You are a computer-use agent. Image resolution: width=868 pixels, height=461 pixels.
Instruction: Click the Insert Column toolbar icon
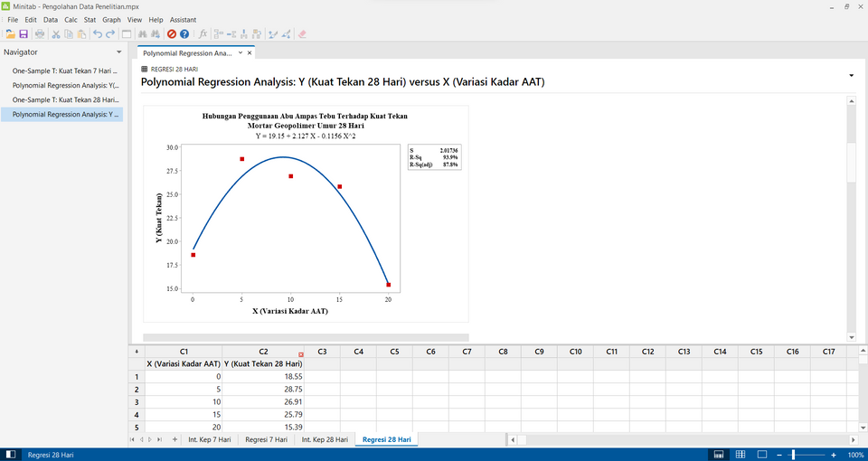click(x=244, y=34)
